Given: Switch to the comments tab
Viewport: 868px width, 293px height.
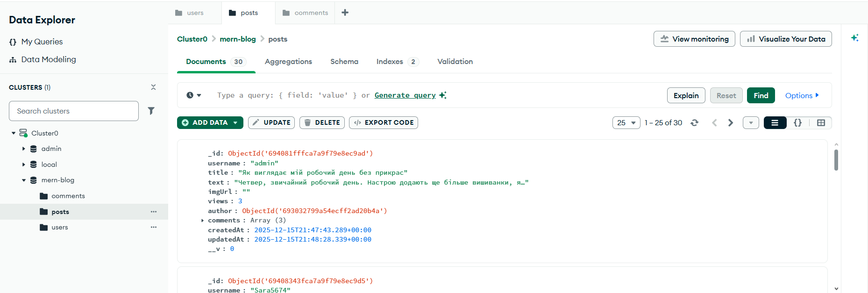Looking at the screenshot, I should [306, 13].
